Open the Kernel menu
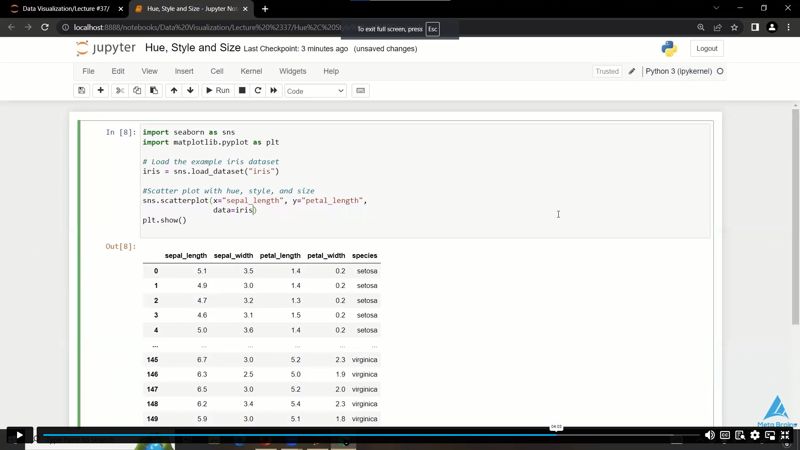The image size is (800, 450). click(x=251, y=71)
